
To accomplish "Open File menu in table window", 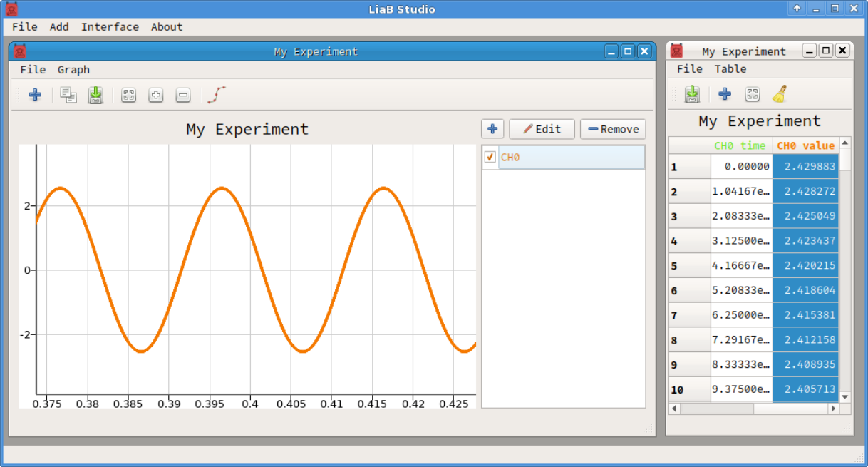I will tap(689, 68).
